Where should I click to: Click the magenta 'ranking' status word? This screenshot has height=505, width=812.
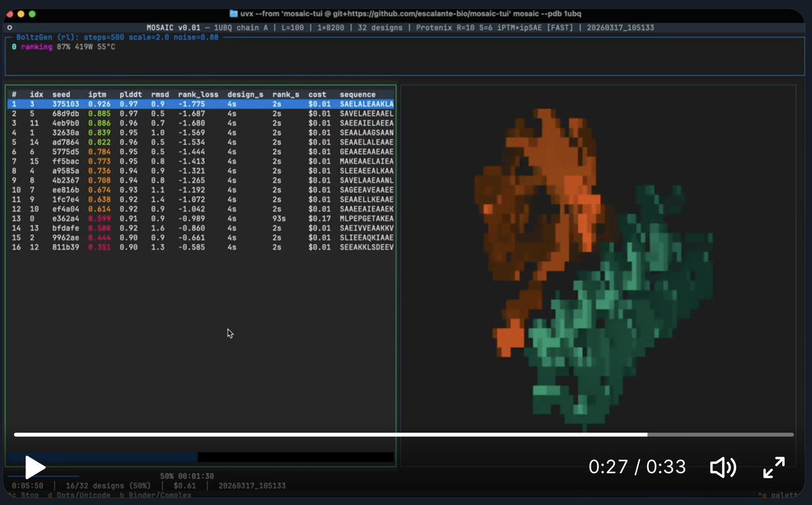(37, 47)
